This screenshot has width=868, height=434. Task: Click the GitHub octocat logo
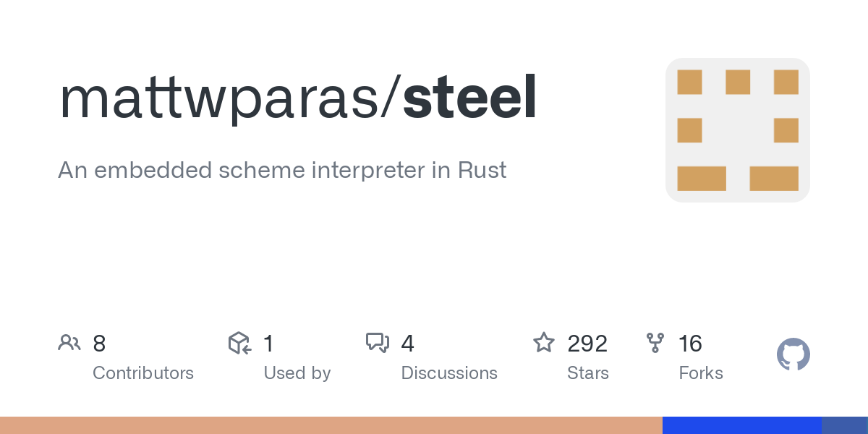793,355
